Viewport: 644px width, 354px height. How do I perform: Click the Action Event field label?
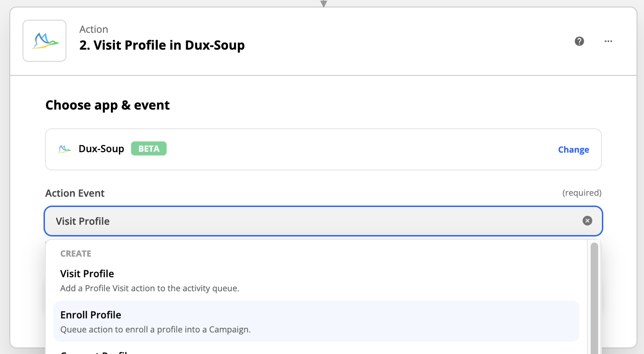(75, 193)
